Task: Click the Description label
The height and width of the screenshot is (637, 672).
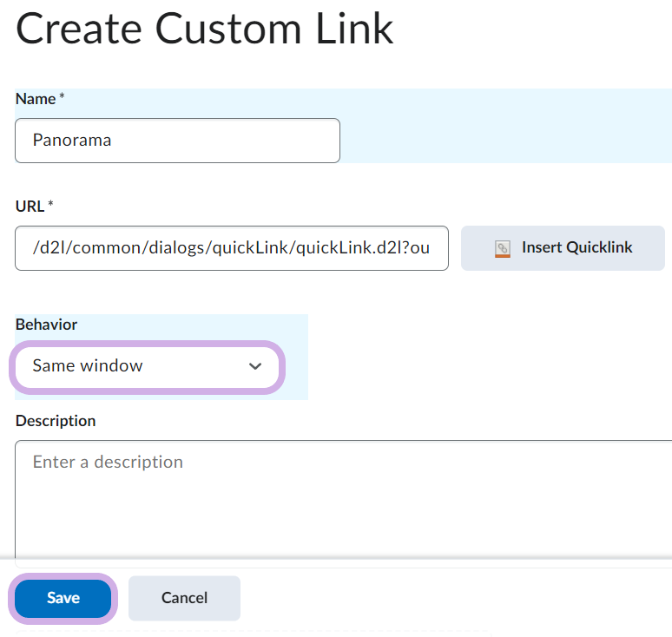Action: coord(56,421)
